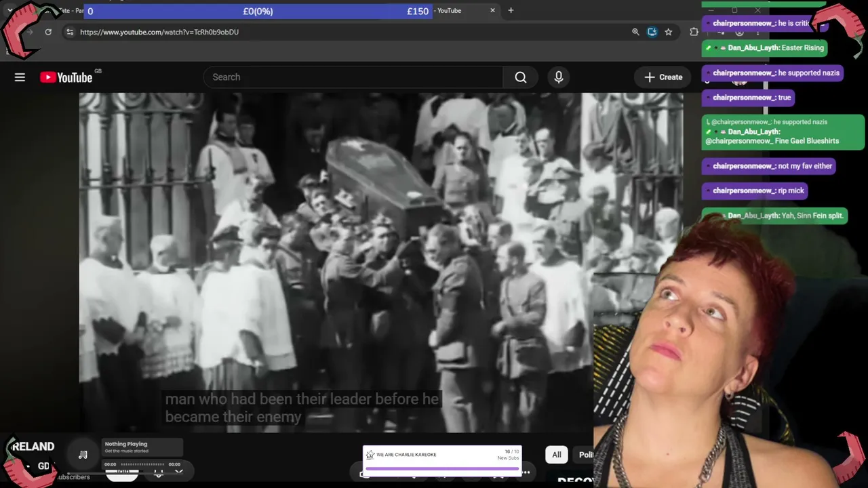Focus the YouTube search field

click(x=353, y=77)
